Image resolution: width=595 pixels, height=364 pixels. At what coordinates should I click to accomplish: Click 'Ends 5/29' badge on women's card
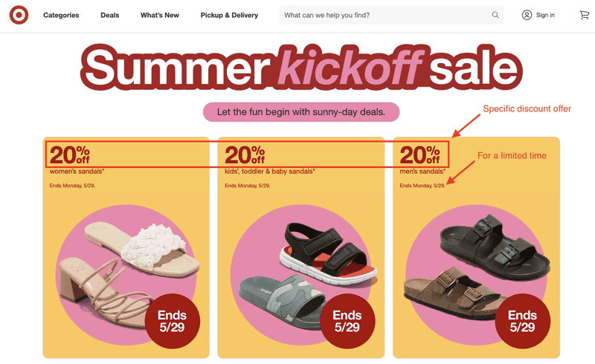point(173,321)
